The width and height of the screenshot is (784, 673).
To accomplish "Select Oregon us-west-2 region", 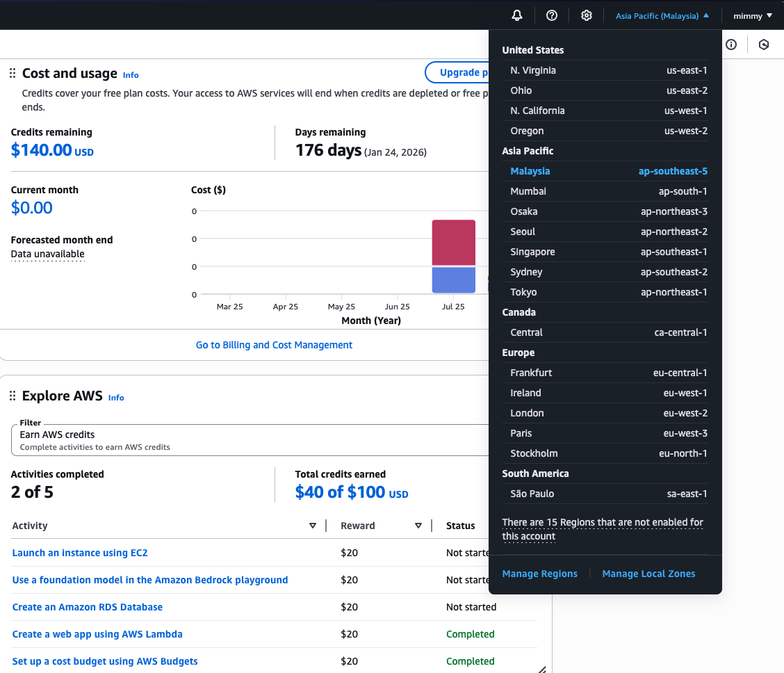I will 605,131.
